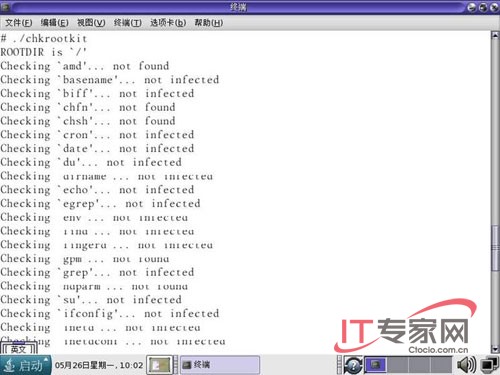Viewport: 500px width, 375px height.
Task: Open the 编辑(E) menu
Action: (55, 23)
